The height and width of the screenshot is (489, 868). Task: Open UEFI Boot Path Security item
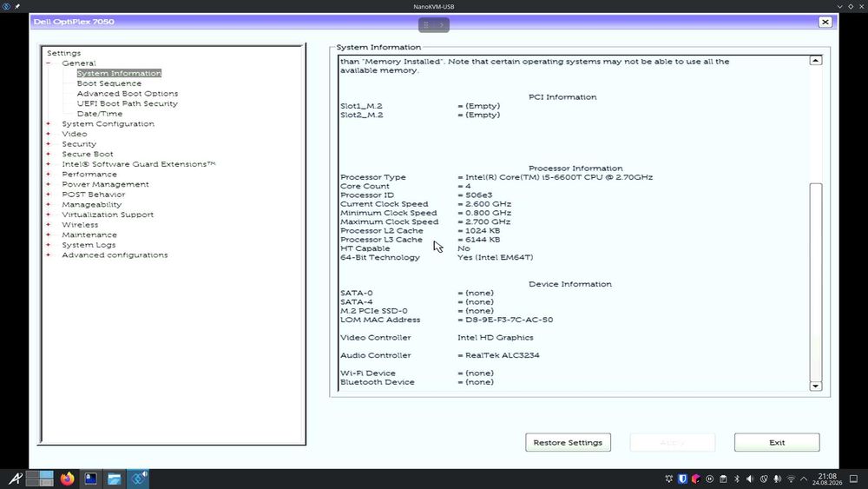pos(128,103)
